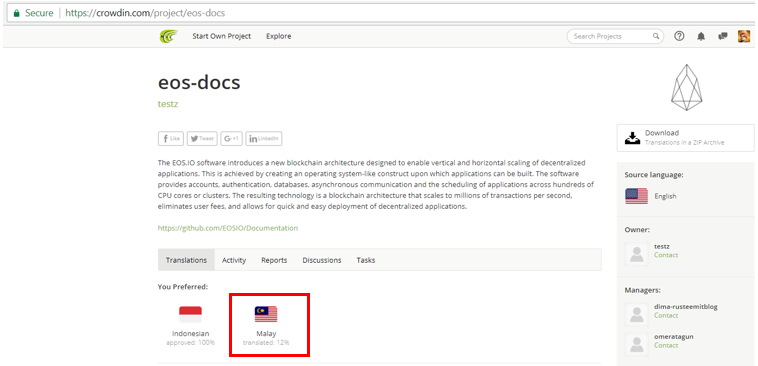Open the Explore menu item
The image size is (758, 366).
pos(278,36)
